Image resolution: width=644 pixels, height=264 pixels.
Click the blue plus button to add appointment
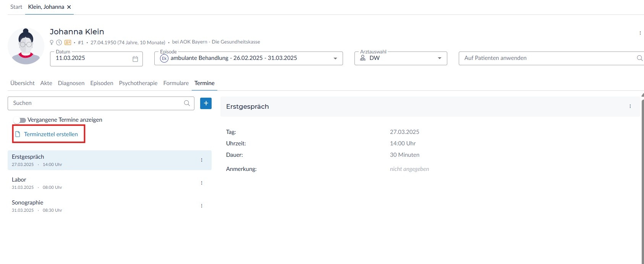205,103
